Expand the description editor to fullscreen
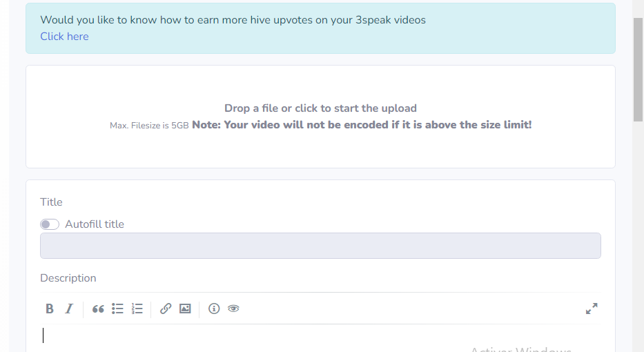 [591, 309]
